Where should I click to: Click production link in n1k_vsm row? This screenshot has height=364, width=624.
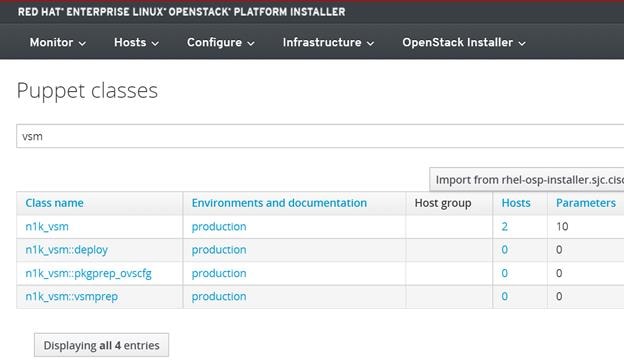pos(219,227)
